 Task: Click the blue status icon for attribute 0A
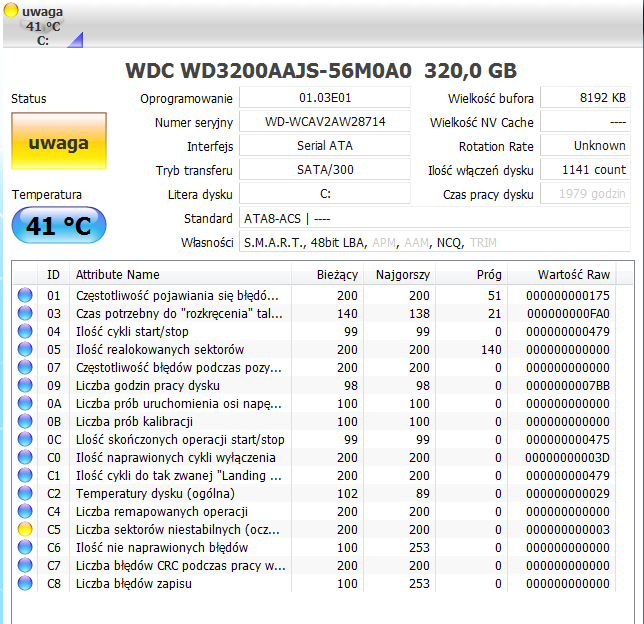tap(25, 403)
